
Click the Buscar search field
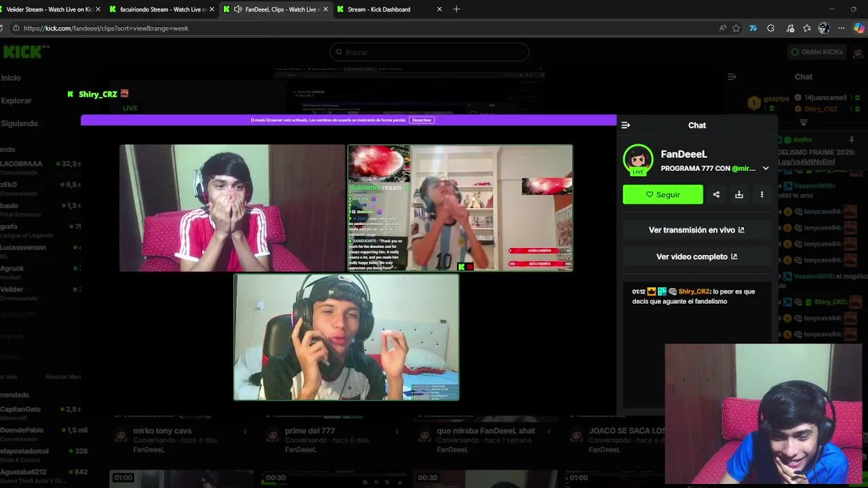[429, 52]
